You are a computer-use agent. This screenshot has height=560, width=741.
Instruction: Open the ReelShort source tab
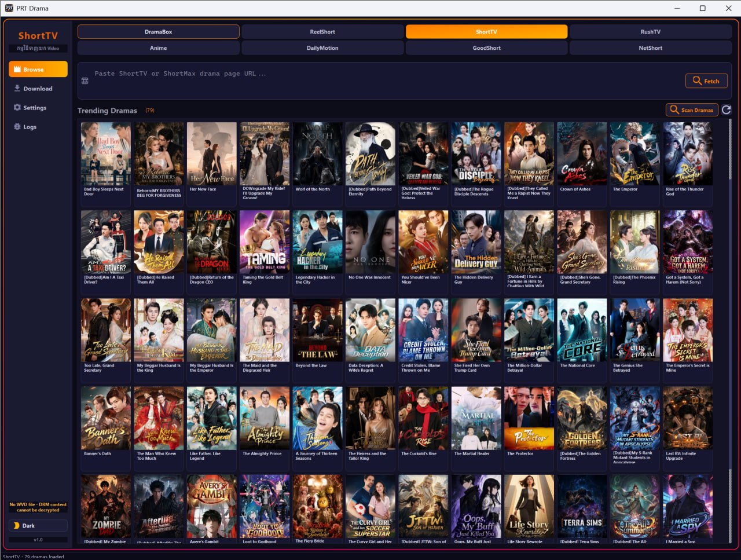click(x=322, y=32)
